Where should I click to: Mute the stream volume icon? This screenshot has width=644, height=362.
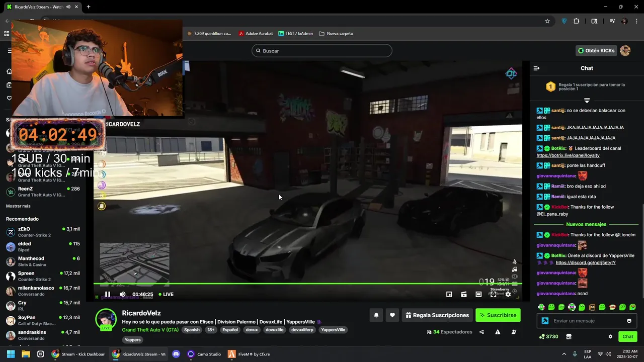tap(122, 294)
